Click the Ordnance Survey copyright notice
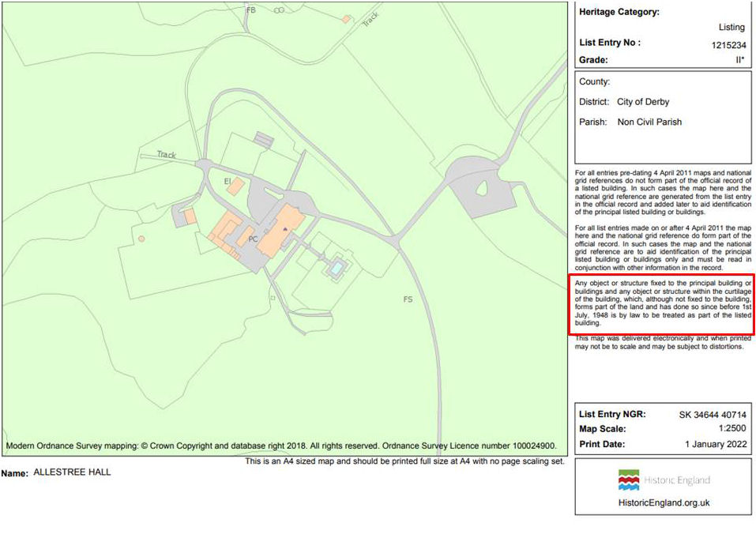This screenshot has height=538, width=756. [280, 446]
